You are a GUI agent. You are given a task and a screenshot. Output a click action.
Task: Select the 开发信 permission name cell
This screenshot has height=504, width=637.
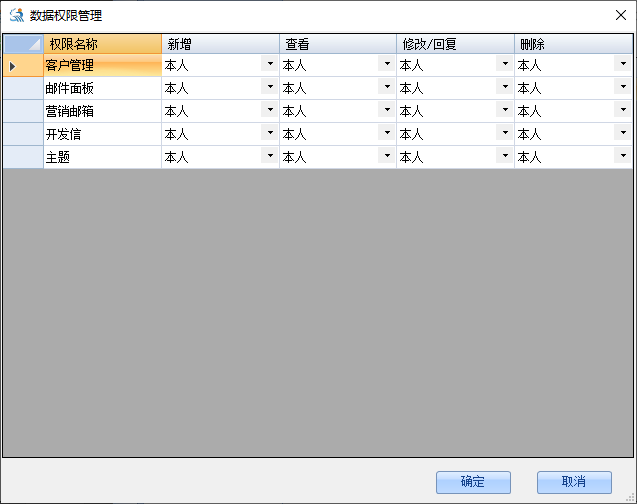click(102, 134)
